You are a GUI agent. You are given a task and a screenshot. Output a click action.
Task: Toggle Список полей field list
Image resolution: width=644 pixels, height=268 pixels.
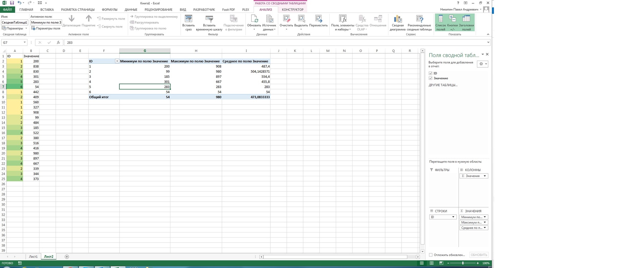click(441, 23)
